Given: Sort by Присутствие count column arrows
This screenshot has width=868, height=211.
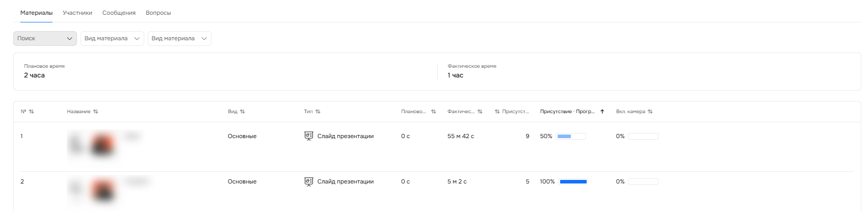Looking at the screenshot, I should (x=497, y=112).
